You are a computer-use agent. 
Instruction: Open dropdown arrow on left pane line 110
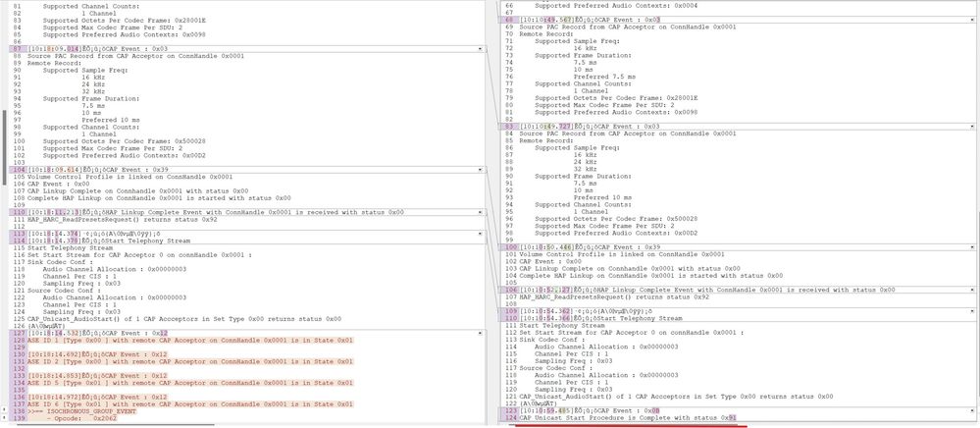(480, 212)
